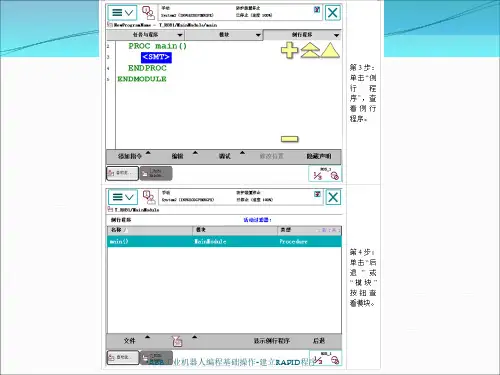500x375 pixels.
Task: Select the first taskbar view button under the program editor
Action: point(122,173)
